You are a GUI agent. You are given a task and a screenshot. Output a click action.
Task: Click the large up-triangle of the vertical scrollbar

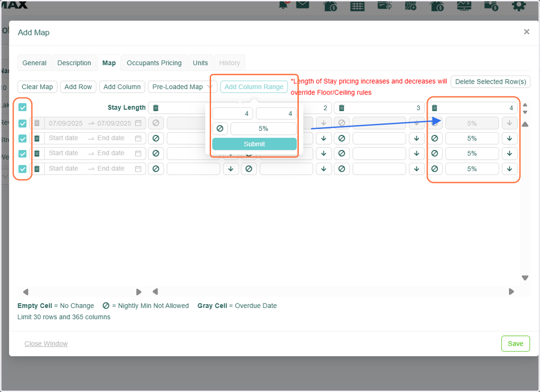click(525, 124)
